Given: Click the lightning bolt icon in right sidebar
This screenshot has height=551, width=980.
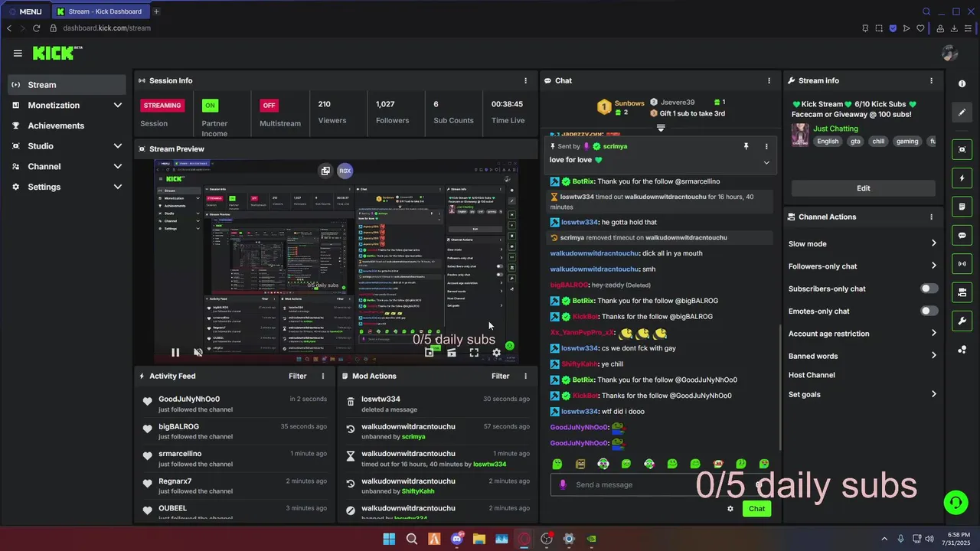Looking at the screenshot, I should click(x=962, y=178).
